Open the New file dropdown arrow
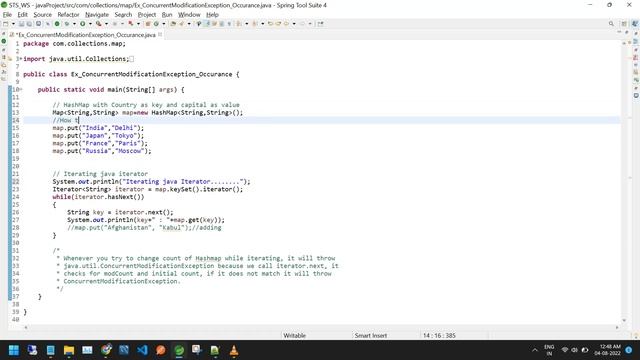The width and height of the screenshot is (640, 360). 13,24
